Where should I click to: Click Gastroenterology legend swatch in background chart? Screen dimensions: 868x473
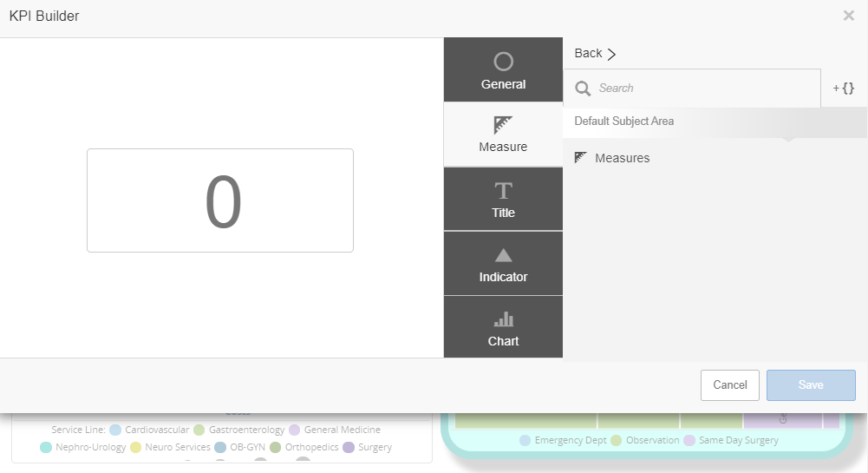[x=199, y=430]
